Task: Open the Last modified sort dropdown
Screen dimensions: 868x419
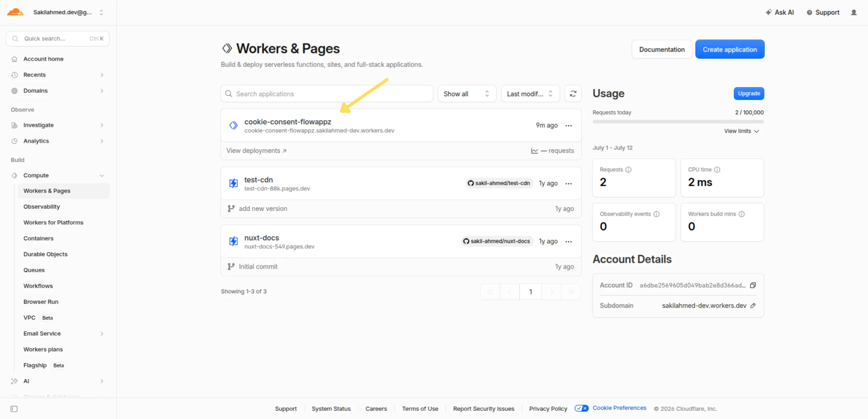Action: (530, 94)
